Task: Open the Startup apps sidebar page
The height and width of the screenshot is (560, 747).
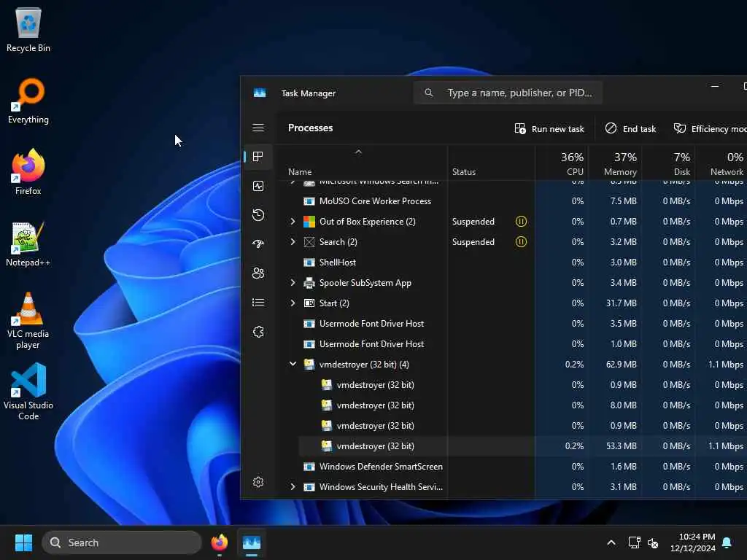Action: tap(258, 244)
